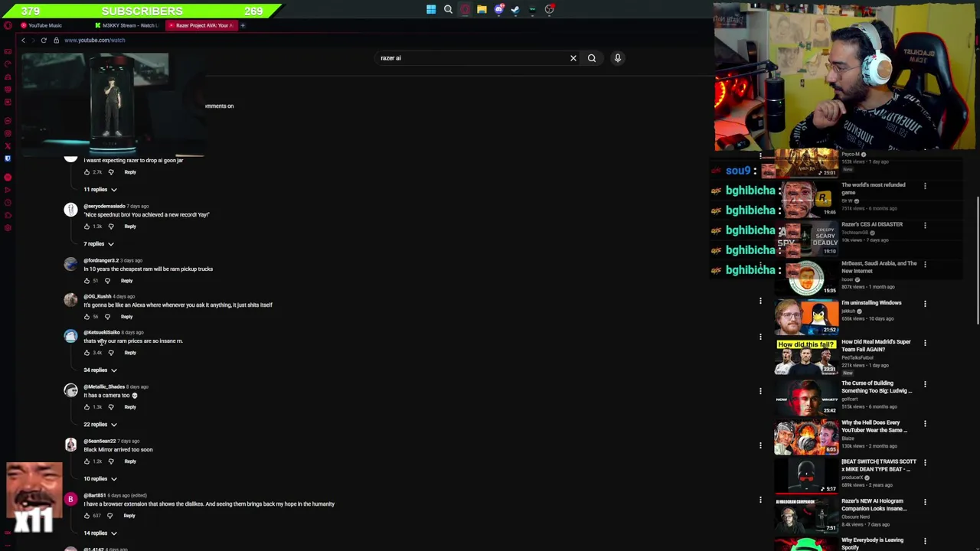Open menu for 'I'm uninstalling Windows' video
The image size is (980, 551).
(925, 304)
